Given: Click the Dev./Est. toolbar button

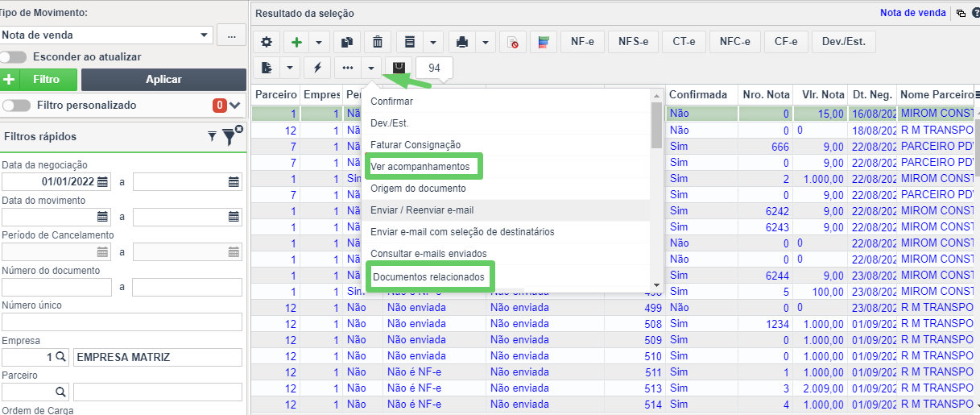Looking at the screenshot, I should [844, 42].
